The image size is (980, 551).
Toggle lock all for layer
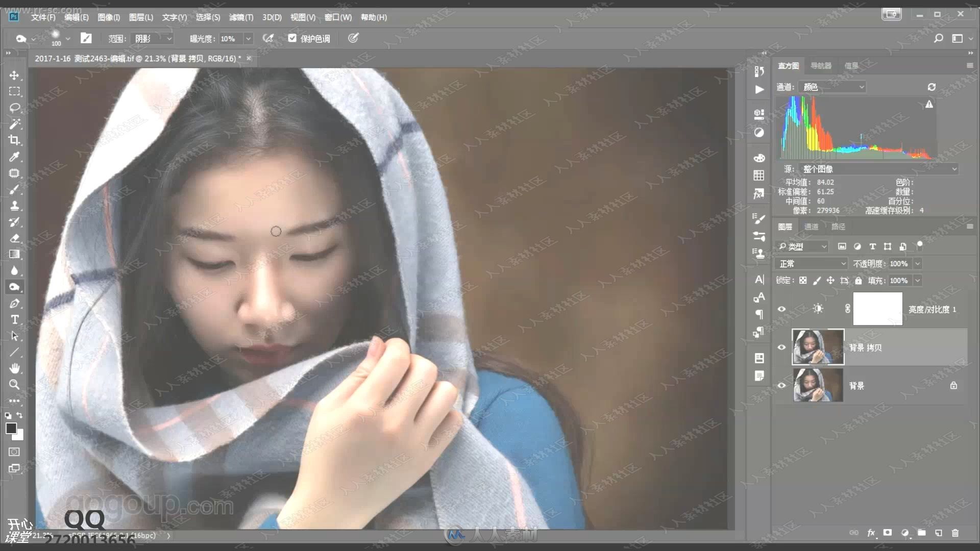(x=859, y=281)
